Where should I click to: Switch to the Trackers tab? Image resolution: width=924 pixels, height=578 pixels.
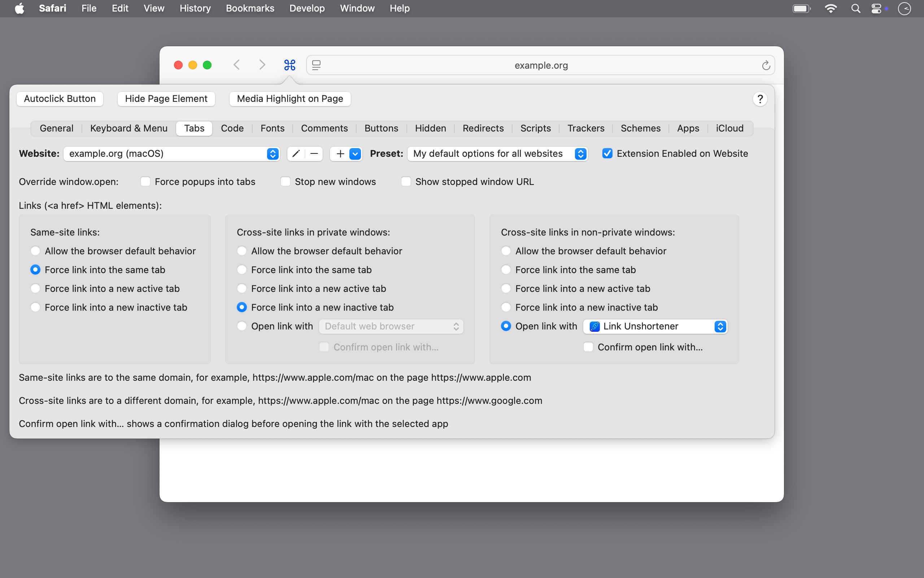tap(586, 129)
